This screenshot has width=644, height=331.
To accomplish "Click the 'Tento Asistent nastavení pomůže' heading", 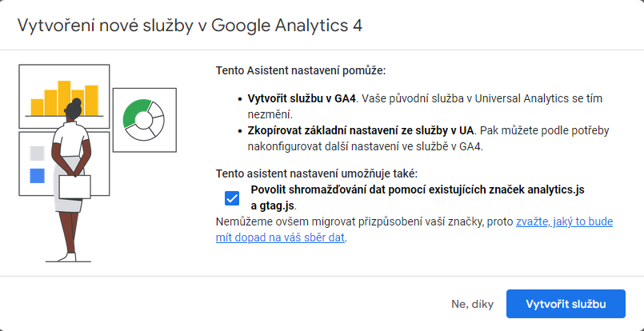I will click(x=301, y=70).
